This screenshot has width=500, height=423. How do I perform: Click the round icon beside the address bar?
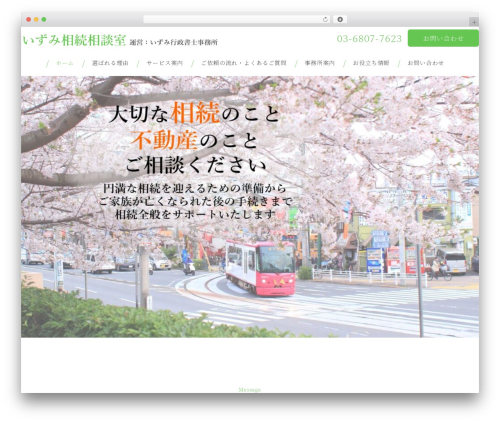[340, 20]
